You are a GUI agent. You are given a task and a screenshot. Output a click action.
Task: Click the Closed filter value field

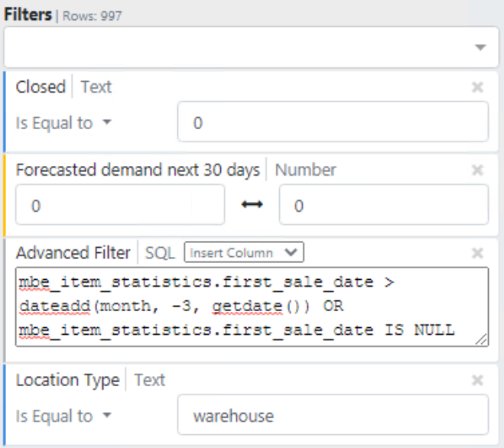pyautogui.click(x=332, y=123)
